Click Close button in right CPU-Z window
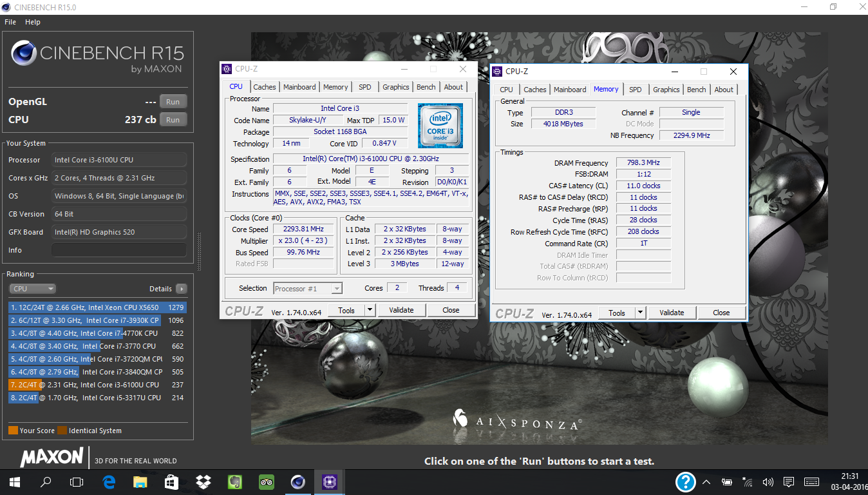Image resolution: width=868 pixels, height=495 pixels. 721,313
